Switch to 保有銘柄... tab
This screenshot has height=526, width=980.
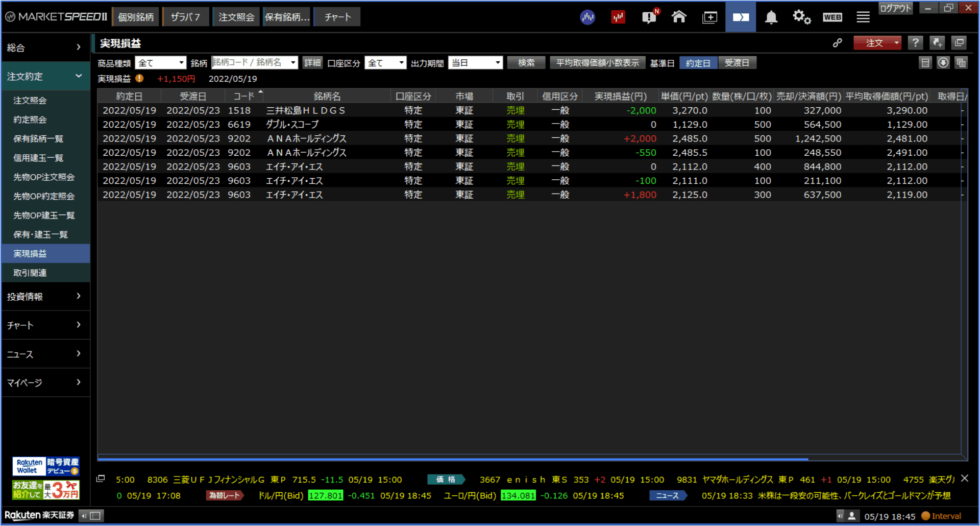pyautogui.click(x=287, y=17)
